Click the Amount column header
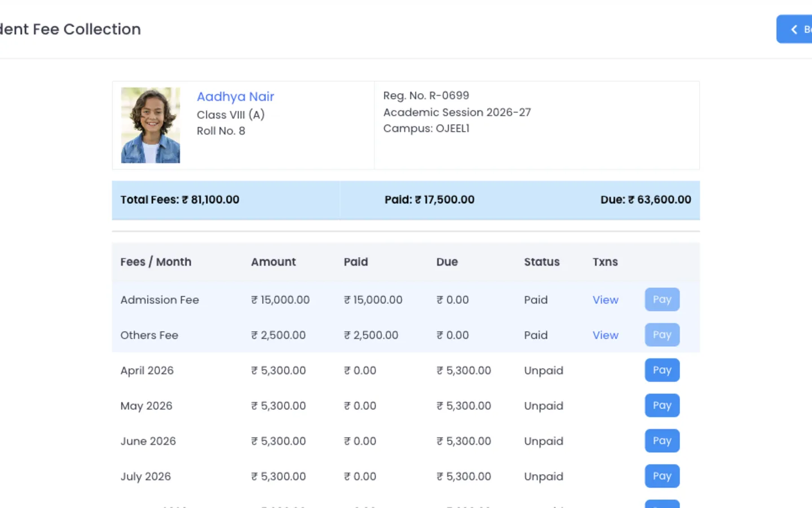 [x=273, y=262]
